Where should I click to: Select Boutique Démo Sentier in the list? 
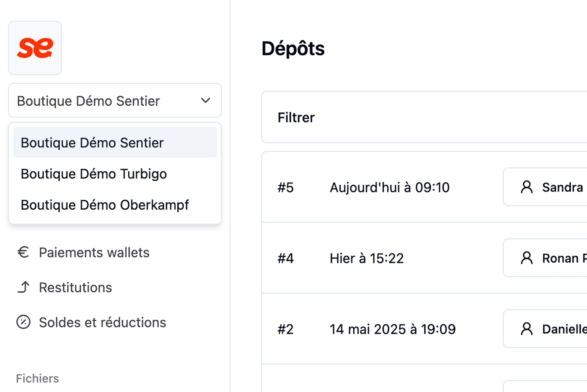115,142
